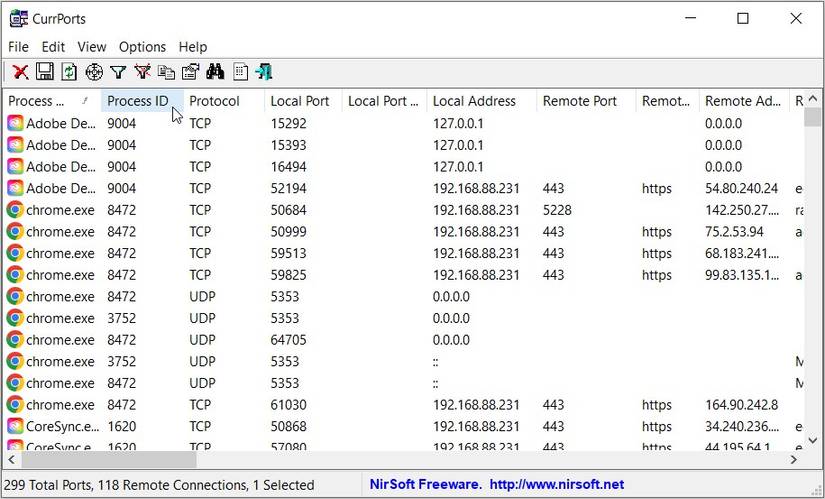
Task: Close selected TCP connections with red X icon
Action: (x=21, y=72)
